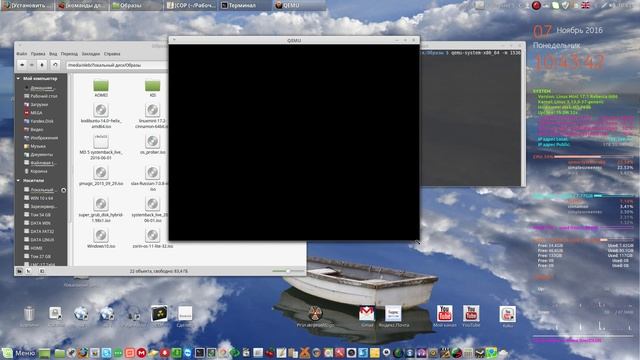This screenshot has width=640, height=360.
Task: Open the Мой канал YouTube shortcut
Action: coord(444,316)
